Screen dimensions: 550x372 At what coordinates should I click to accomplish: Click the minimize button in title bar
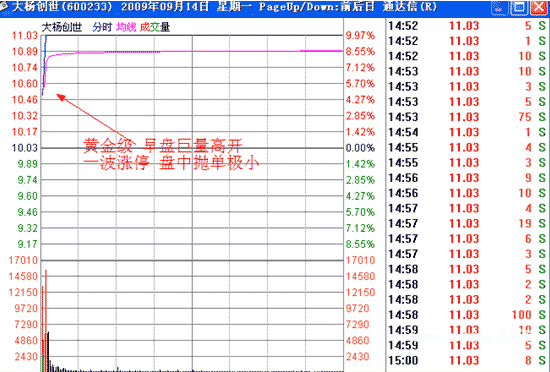click(499, 7)
